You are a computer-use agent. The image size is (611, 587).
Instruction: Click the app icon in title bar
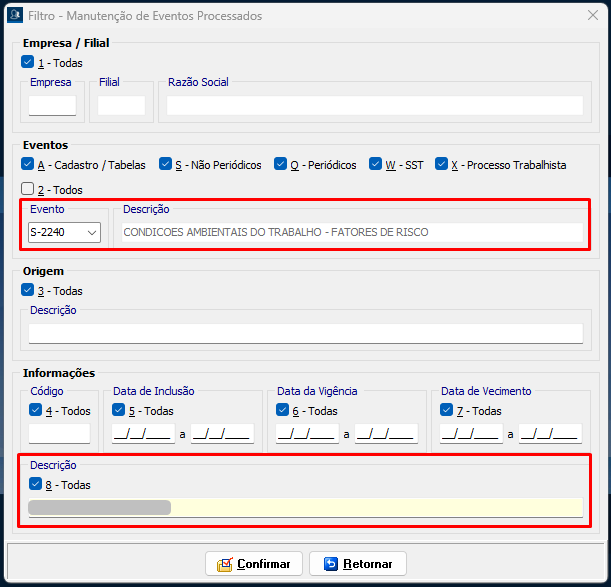pyautogui.click(x=14, y=16)
